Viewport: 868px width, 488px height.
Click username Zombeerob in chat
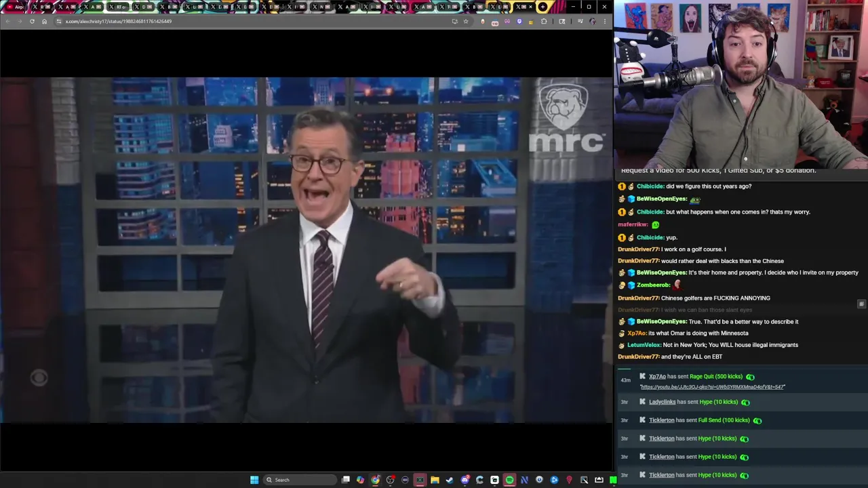[654, 285]
